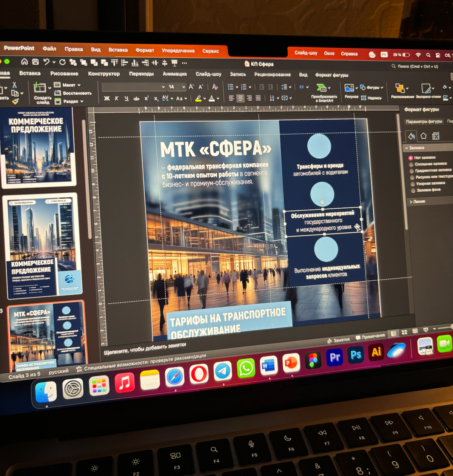Open Effects pentagon tab in Format pane
Screen dimensions: 453x476
(x=423, y=136)
